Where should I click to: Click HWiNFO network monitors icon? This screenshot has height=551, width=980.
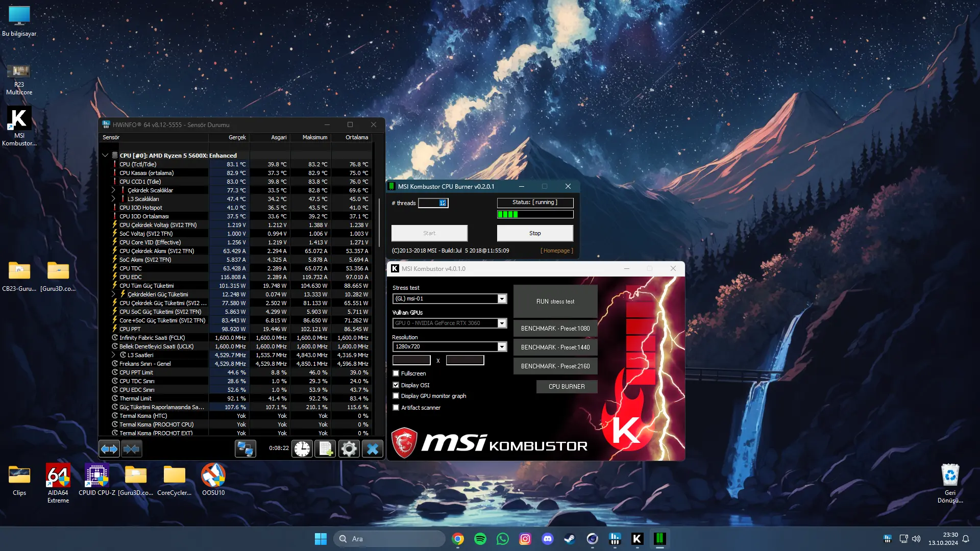coord(245,449)
